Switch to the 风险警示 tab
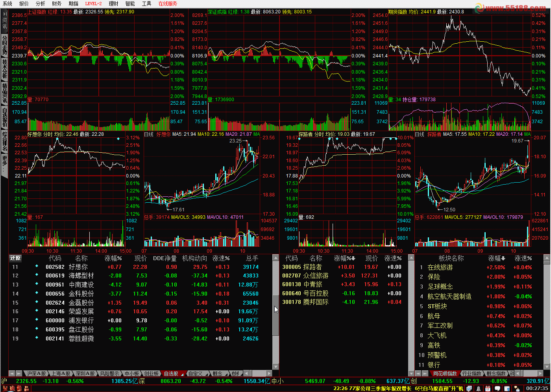 pos(109,374)
